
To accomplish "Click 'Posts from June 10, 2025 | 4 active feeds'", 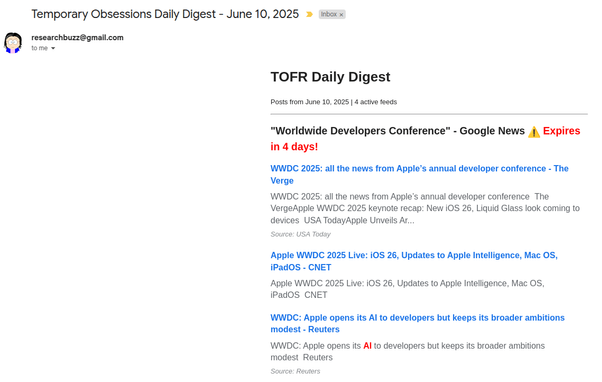I will click(334, 102).
